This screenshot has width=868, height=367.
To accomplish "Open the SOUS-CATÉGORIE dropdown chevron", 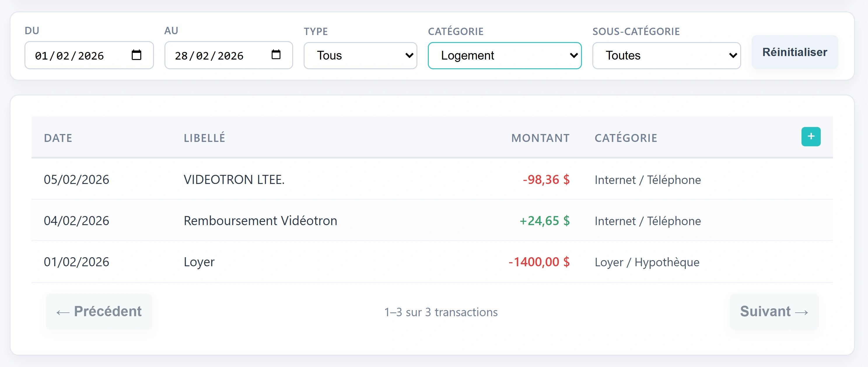I will point(733,55).
